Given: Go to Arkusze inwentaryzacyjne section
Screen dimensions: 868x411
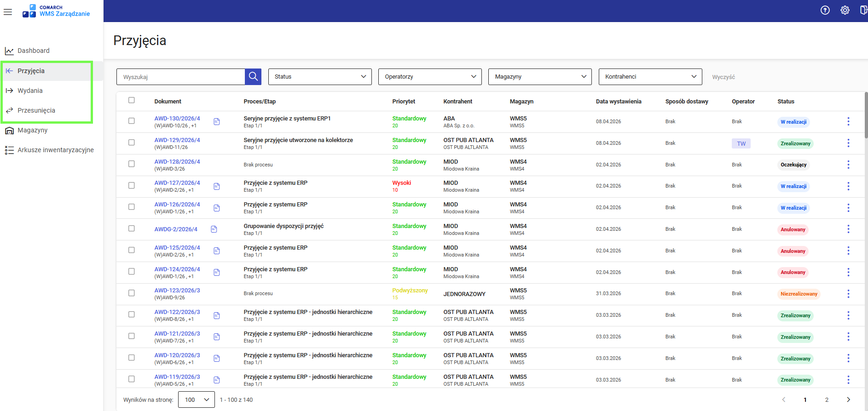Looking at the screenshot, I should tap(55, 150).
